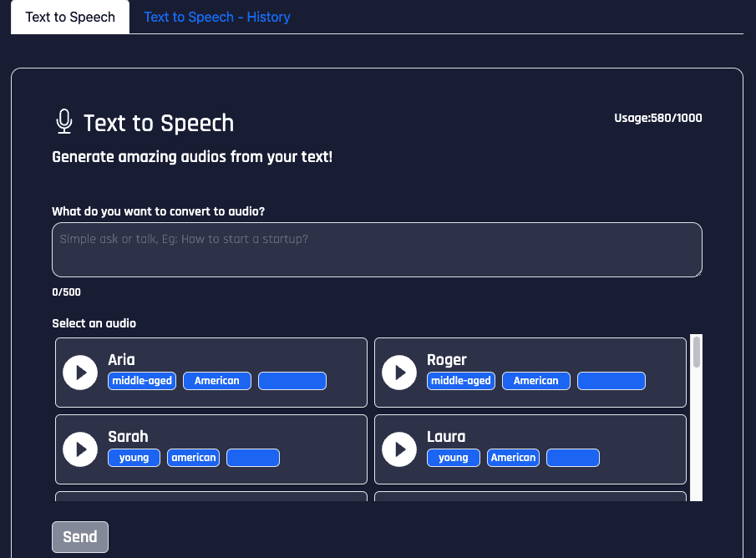
Task: Choose the Laura voice card
Action: [530, 449]
